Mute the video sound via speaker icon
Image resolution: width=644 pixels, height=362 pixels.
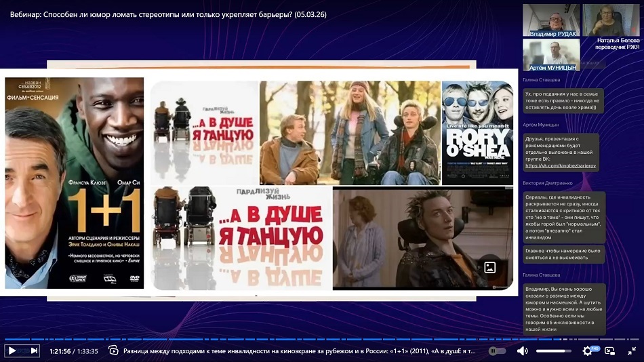[522, 350]
